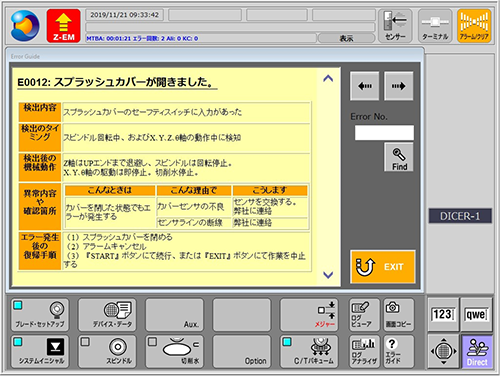Toggle indicator box on スピンドル button
The height and width of the screenshot is (376, 500).
85,342
